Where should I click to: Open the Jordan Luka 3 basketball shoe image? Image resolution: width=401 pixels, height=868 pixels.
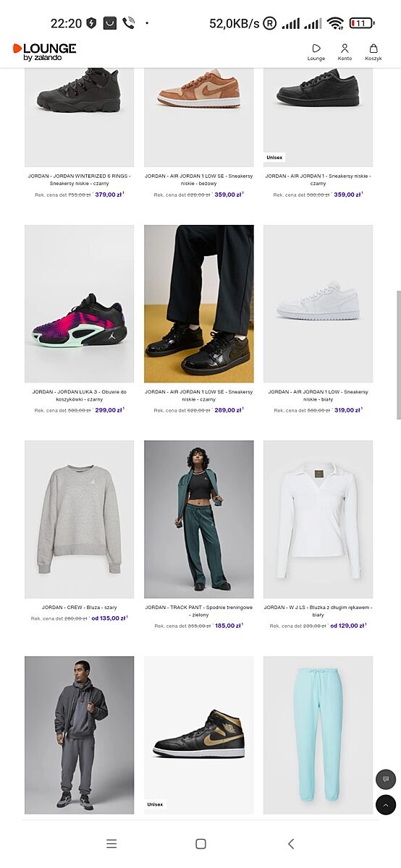tap(80, 304)
